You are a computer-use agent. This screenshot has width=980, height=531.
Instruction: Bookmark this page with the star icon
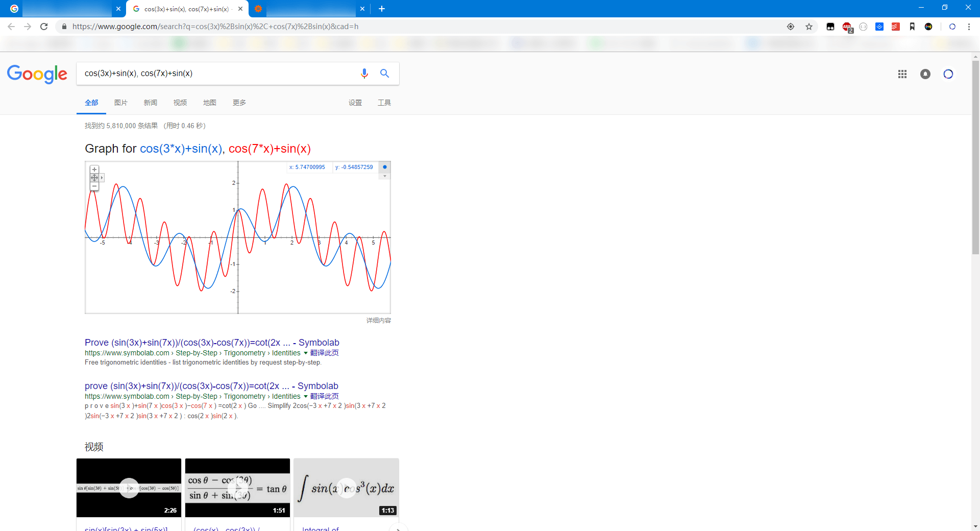click(808, 27)
